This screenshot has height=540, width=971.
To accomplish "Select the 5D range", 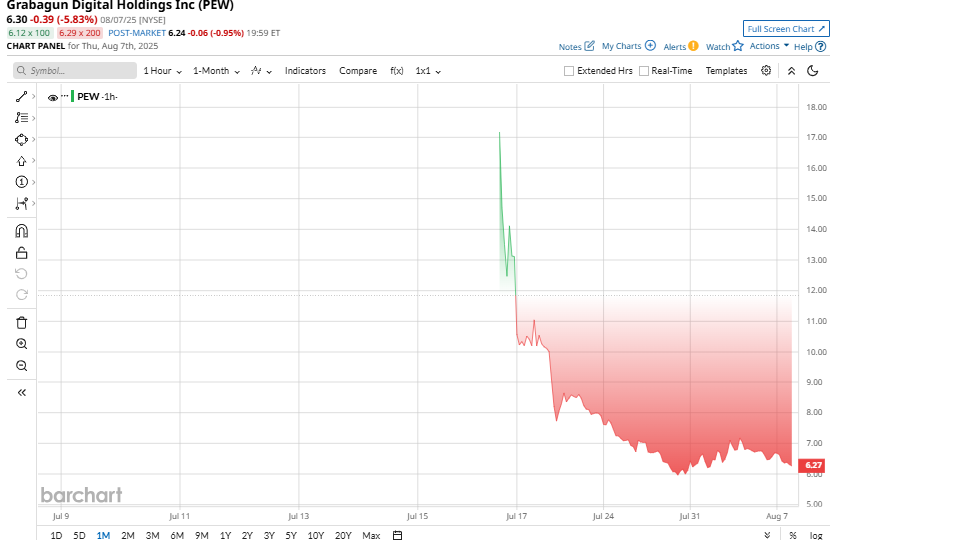I will click(x=79, y=535).
